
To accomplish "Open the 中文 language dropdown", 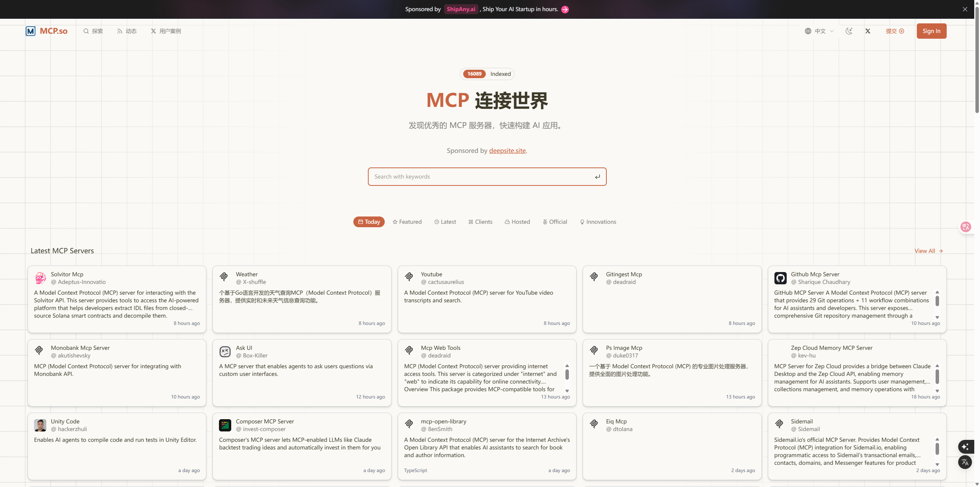I will pos(819,31).
